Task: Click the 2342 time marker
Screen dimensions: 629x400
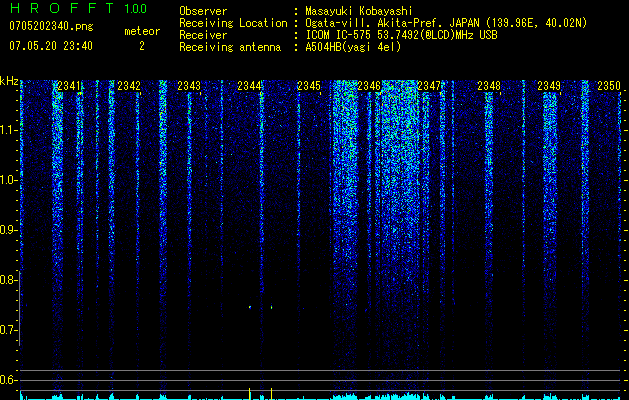Action: pyautogui.click(x=129, y=86)
